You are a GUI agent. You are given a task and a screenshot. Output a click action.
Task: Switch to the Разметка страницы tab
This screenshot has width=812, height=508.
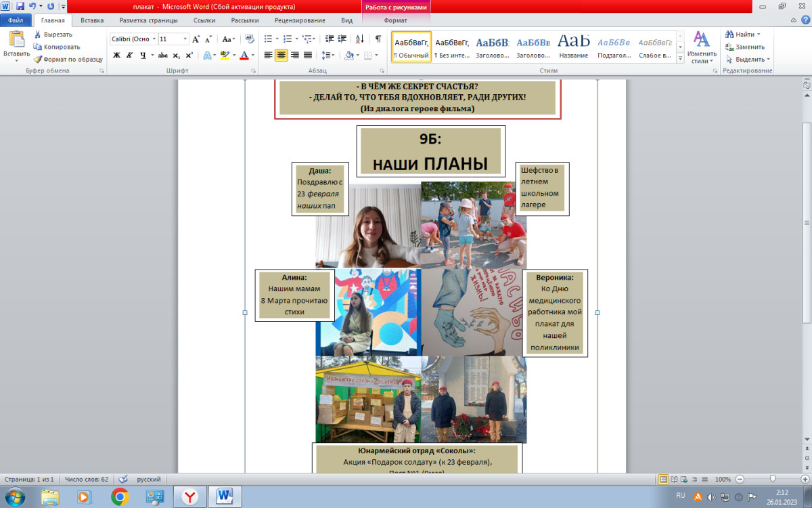(x=149, y=21)
